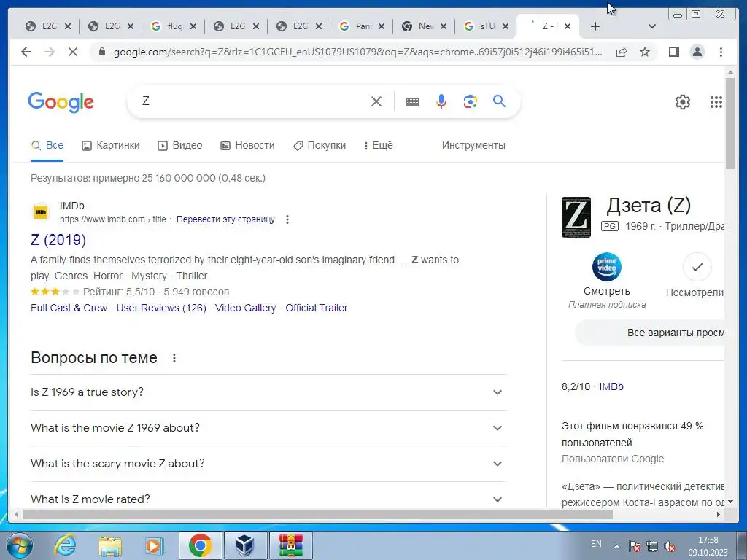Click the Prime Video watch icon
The height and width of the screenshot is (560, 747).
(606, 267)
